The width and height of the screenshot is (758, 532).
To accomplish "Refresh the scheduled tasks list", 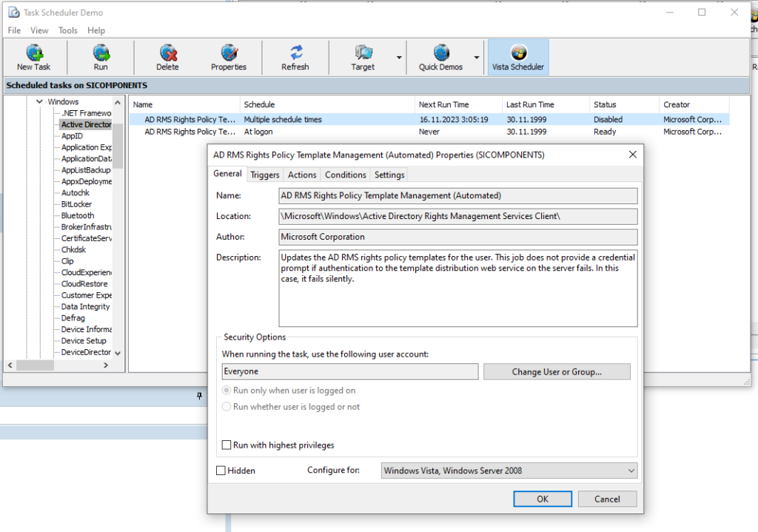I will [x=295, y=57].
